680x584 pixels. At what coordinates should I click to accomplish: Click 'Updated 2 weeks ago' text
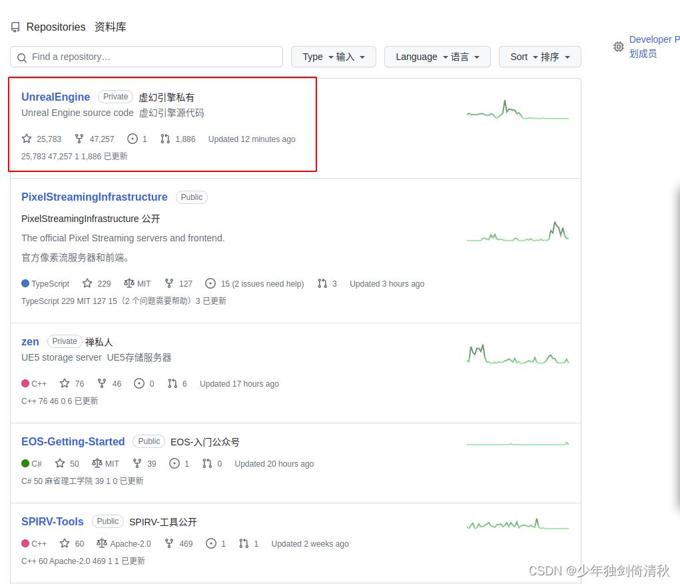click(x=310, y=543)
